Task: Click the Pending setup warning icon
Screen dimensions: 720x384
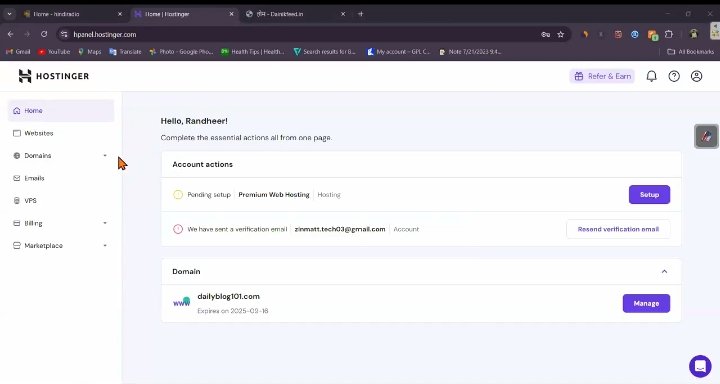Action: 178,195
